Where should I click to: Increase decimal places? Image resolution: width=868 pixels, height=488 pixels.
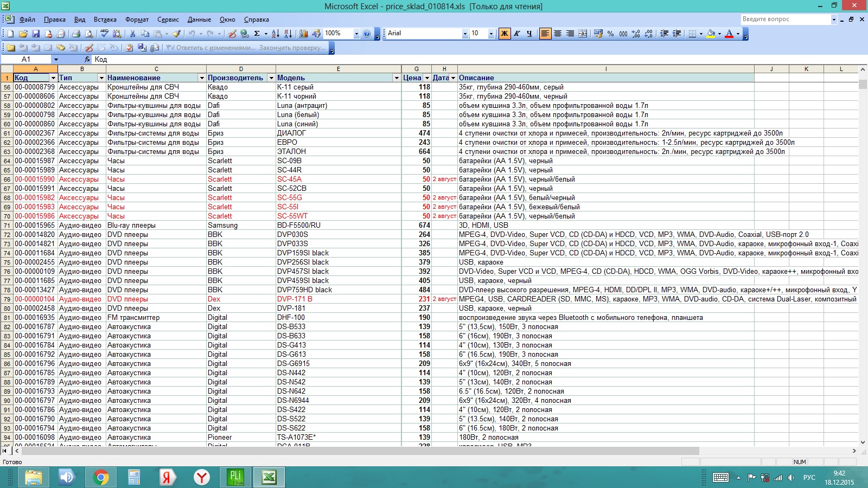coord(636,34)
